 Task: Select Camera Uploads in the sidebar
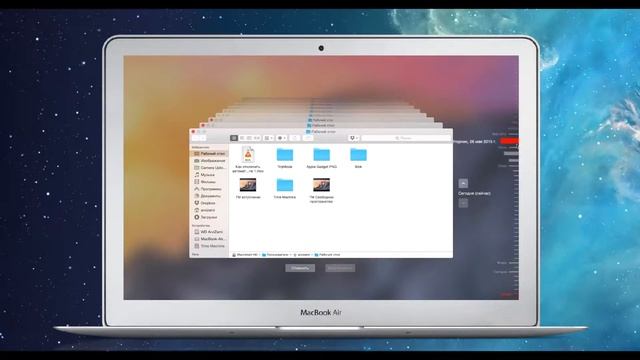pos(209,168)
